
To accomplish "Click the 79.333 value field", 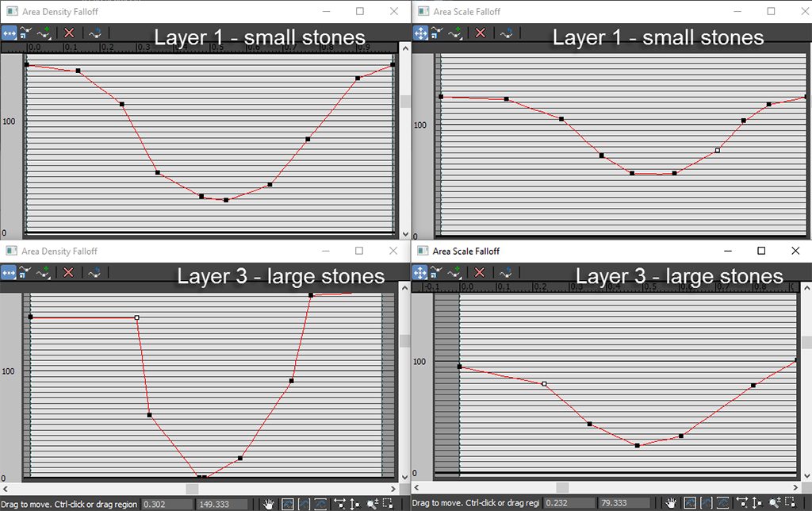I will 624,504.
